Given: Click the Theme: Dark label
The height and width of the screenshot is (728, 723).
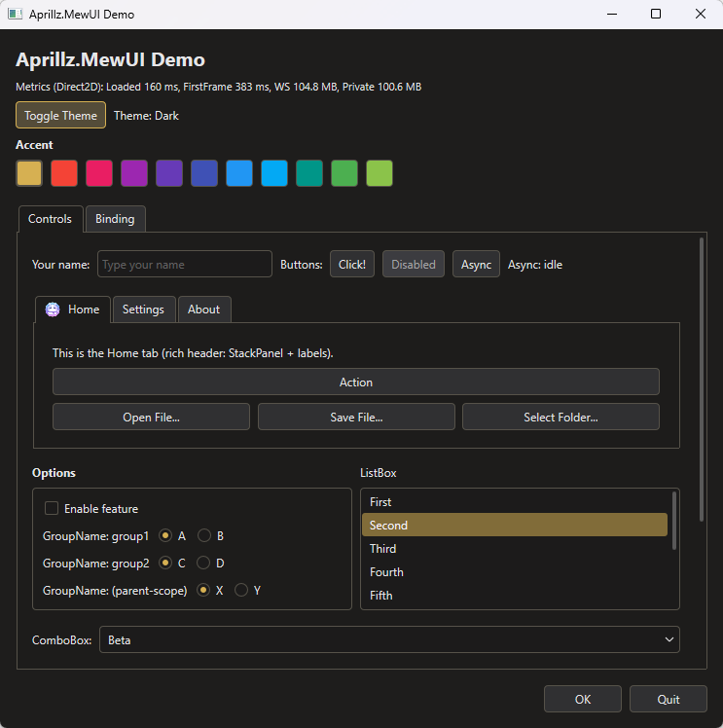Looking at the screenshot, I should [x=146, y=115].
